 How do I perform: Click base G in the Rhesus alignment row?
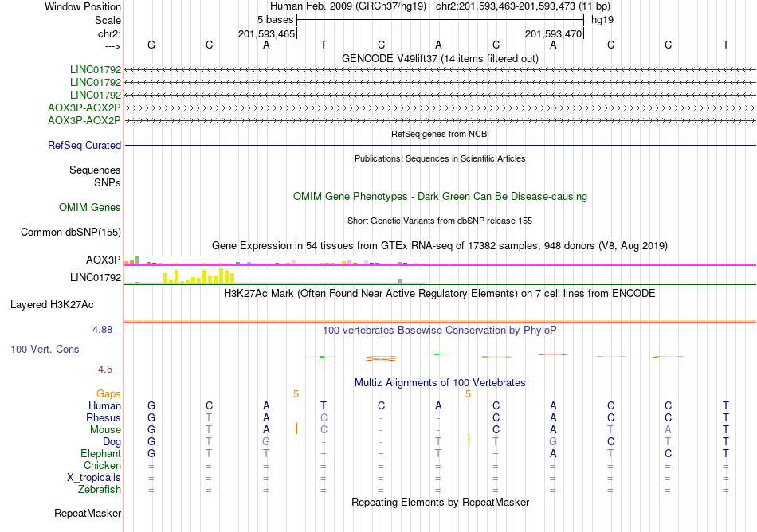pos(151,417)
